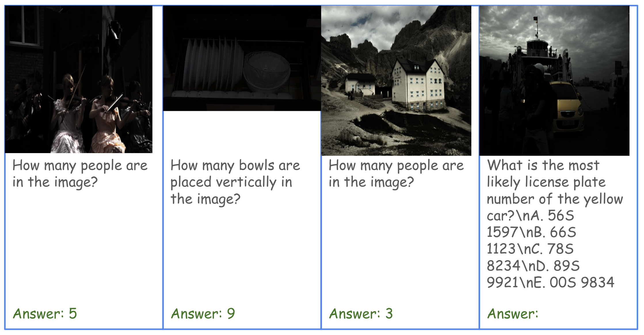Select the dish rack photo
The height and width of the screenshot is (335, 644).
point(242,58)
